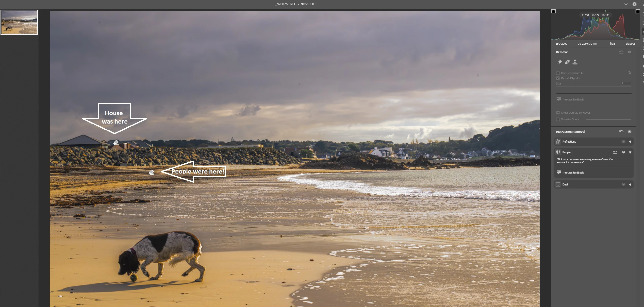Click the save image icon in title bar

tap(626, 4)
